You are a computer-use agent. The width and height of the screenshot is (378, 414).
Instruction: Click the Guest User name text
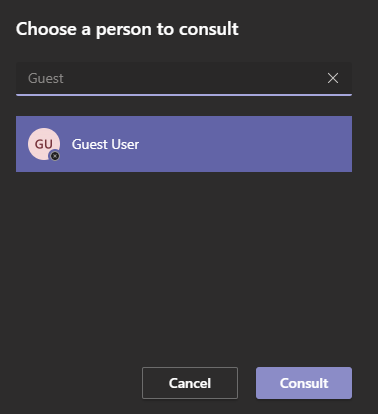[105, 144]
